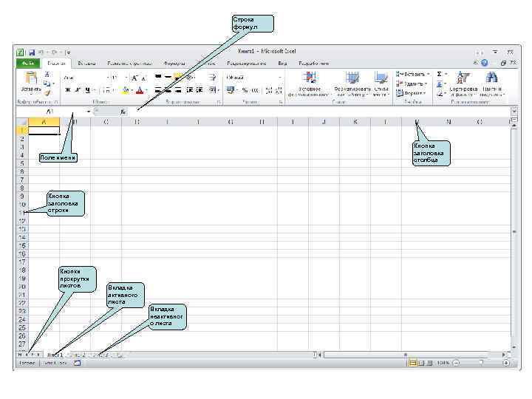Click the Save icon in quick access toolbar

(32, 52)
